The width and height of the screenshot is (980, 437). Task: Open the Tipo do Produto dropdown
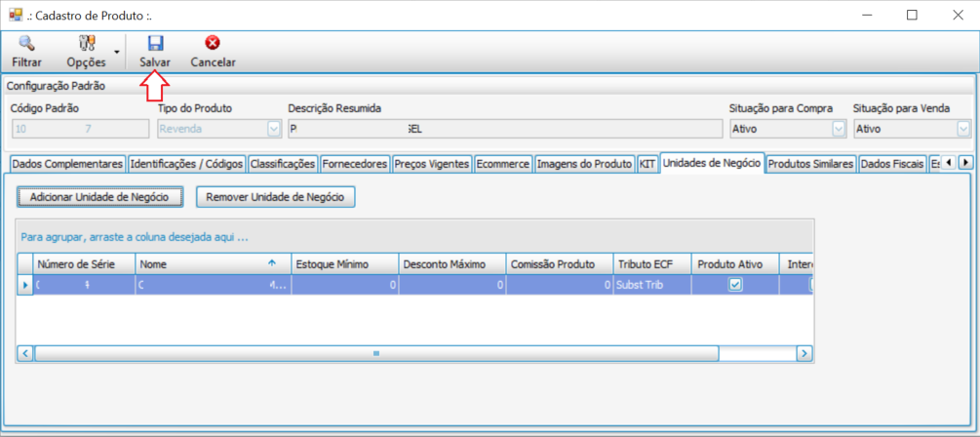(x=273, y=129)
